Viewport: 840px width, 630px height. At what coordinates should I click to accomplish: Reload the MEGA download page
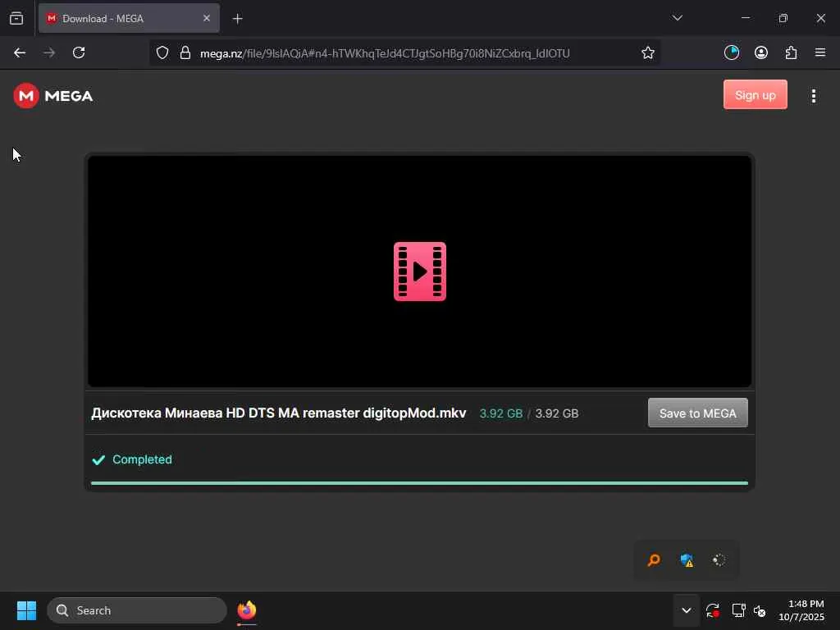[79, 52]
